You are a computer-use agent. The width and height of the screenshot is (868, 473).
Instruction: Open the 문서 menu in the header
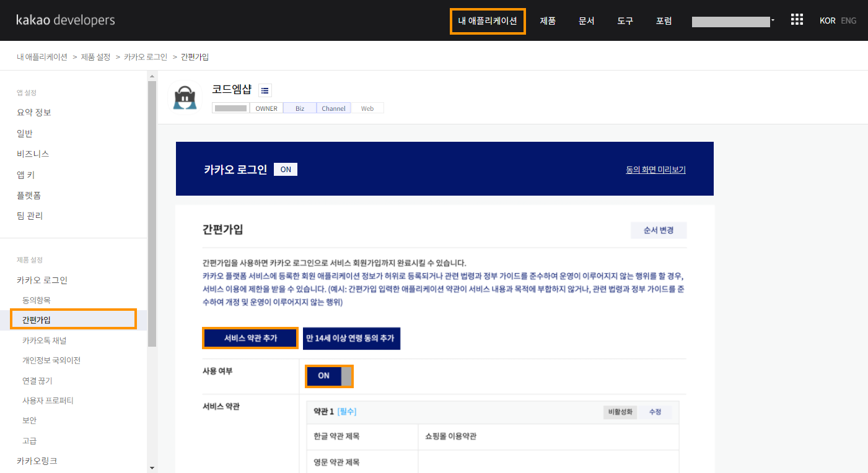(x=586, y=20)
